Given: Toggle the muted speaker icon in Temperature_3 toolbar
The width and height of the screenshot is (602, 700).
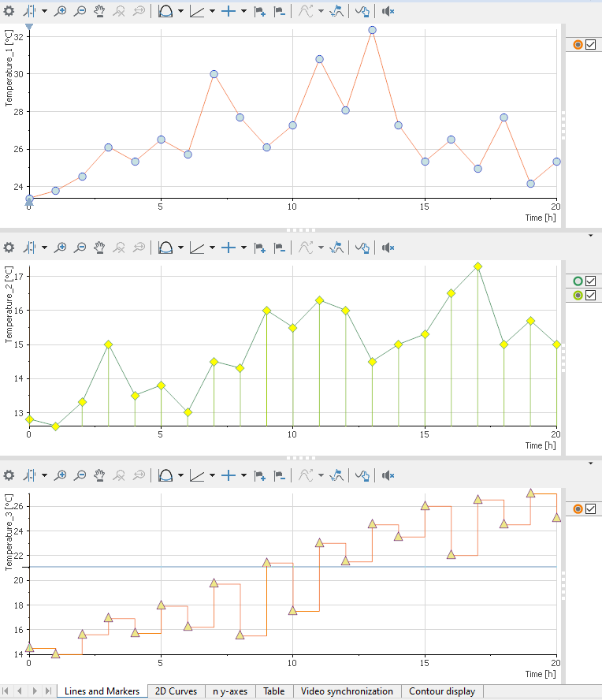Looking at the screenshot, I should point(387,475).
